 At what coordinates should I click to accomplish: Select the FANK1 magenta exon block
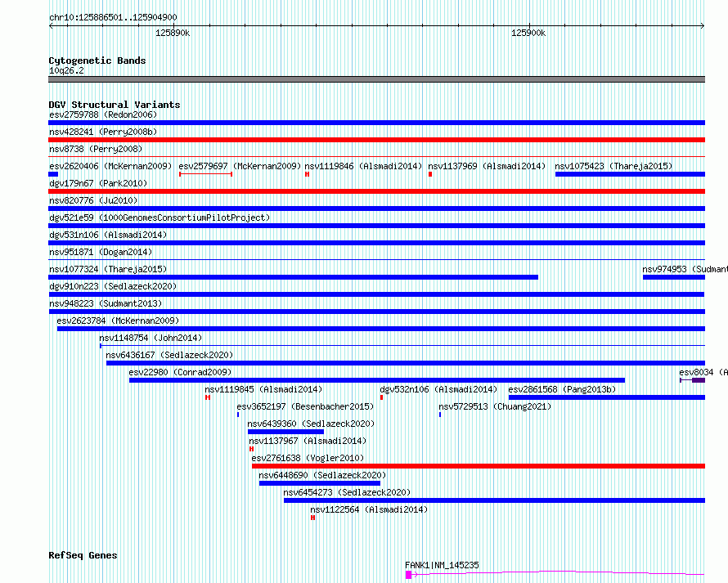(408, 575)
